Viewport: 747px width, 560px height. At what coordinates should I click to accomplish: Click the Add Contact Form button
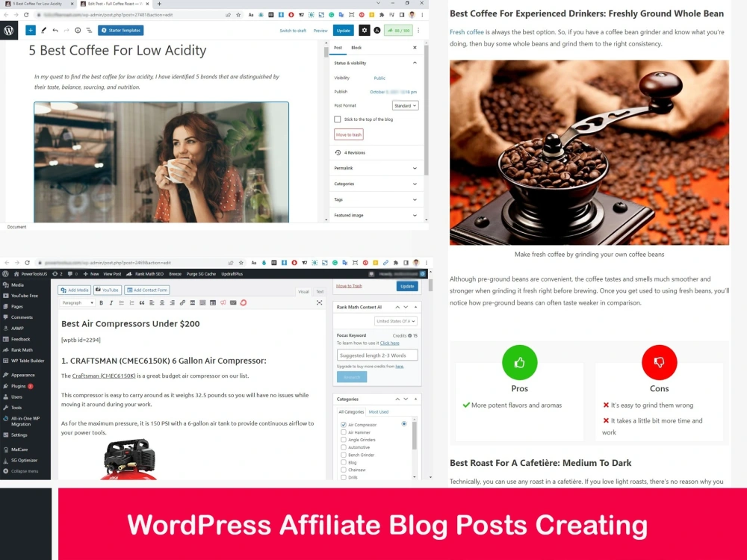pyautogui.click(x=147, y=290)
